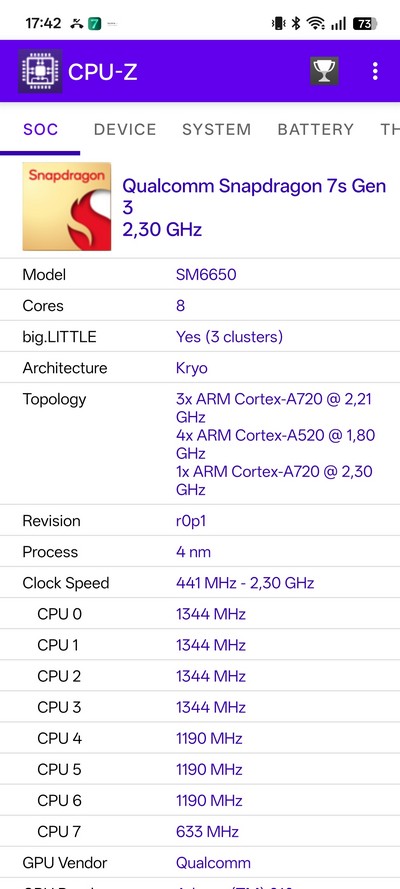The width and height of the screenshot is (400, 889).
Task: Tap the Qualcomm Snapdragon 7s Gen 3 title
Action: 254,208
